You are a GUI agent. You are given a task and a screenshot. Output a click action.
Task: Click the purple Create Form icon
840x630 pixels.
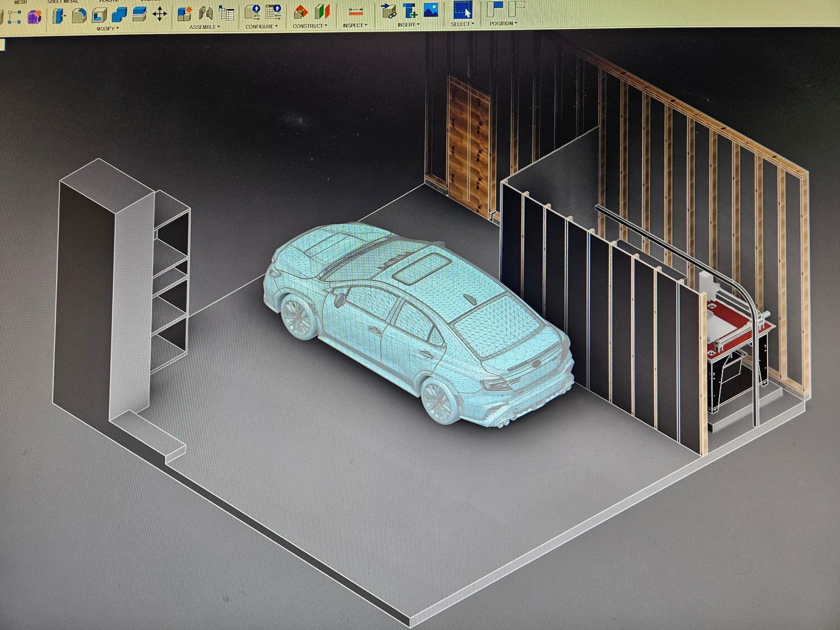35,17
